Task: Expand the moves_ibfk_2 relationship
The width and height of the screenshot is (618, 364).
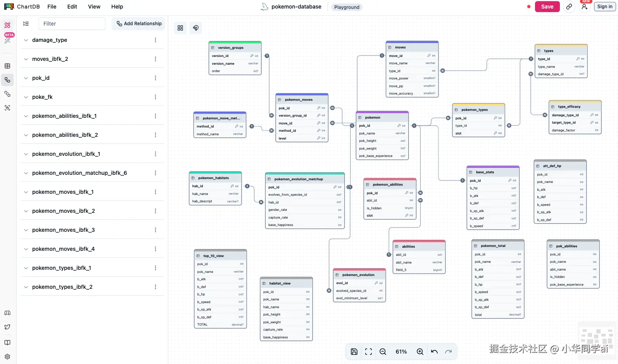Action: [26, 59]
